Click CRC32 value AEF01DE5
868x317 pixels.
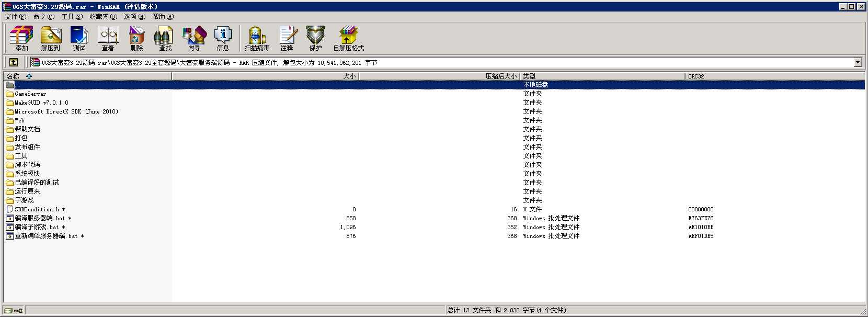point(701,236)
